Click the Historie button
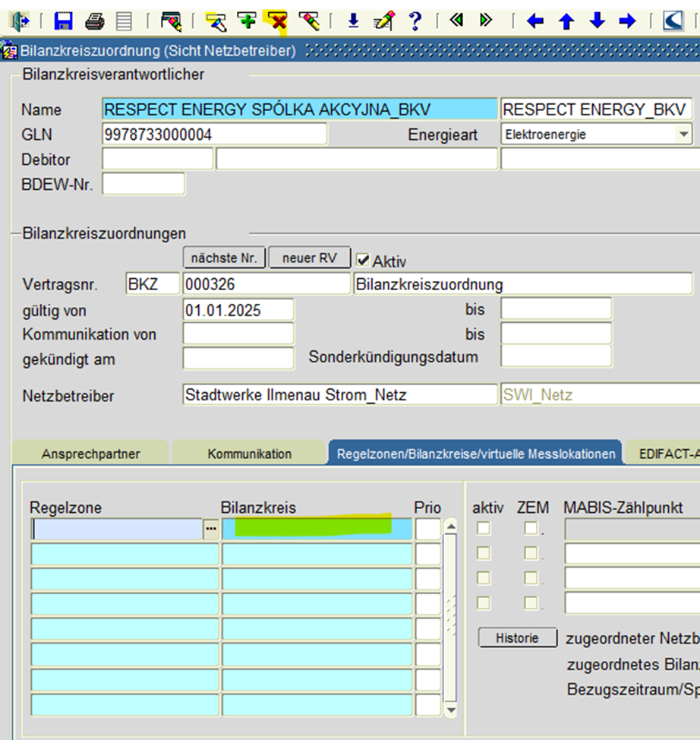Viewport: 700px width, 740px height. [x=517, y=638]
